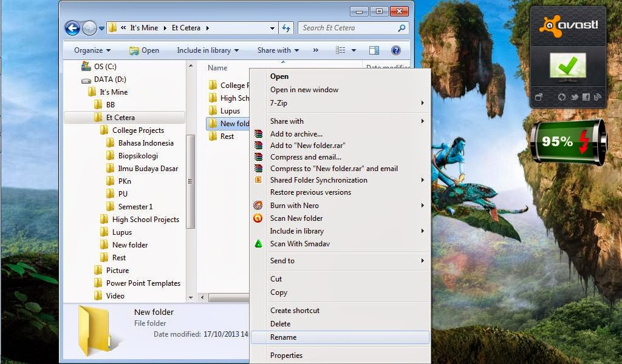Show more toolbar commands chevron
This screenshot has height=364, width=622.
pos(316,50)
